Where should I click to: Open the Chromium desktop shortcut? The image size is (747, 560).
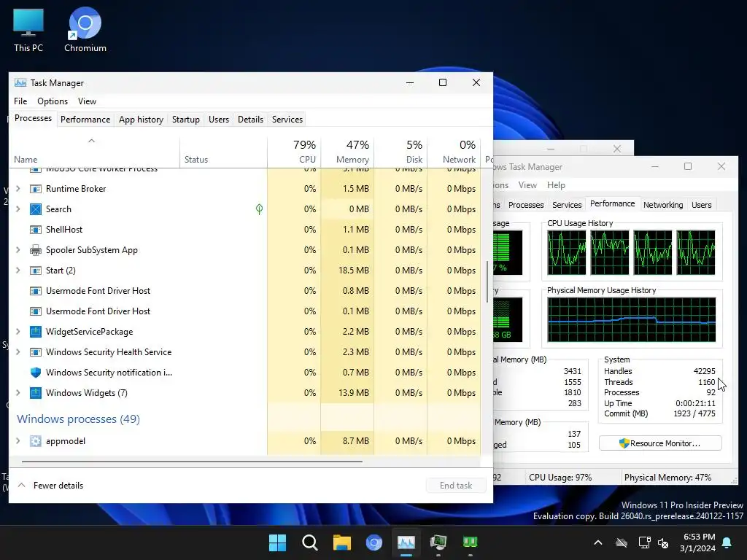(85, 31)
